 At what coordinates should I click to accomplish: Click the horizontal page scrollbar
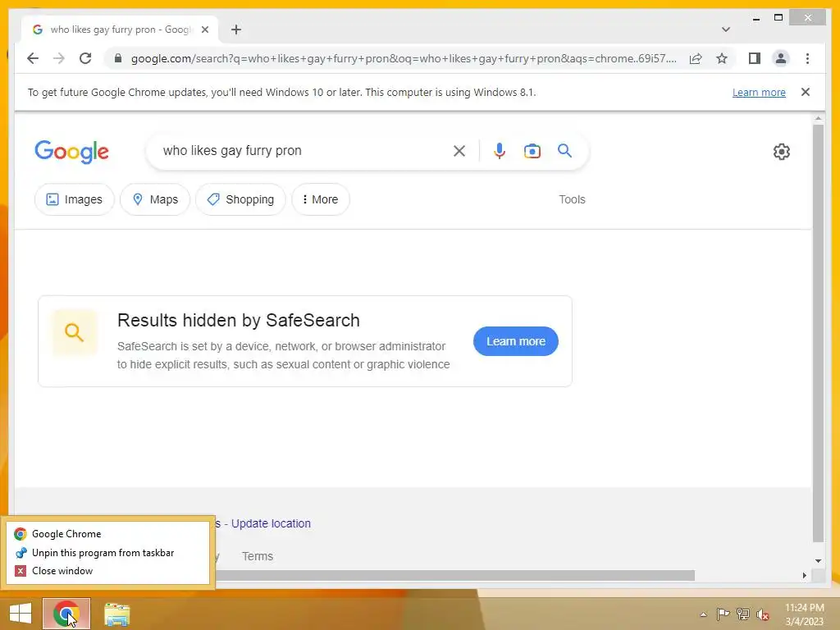[x=454, y=575]
